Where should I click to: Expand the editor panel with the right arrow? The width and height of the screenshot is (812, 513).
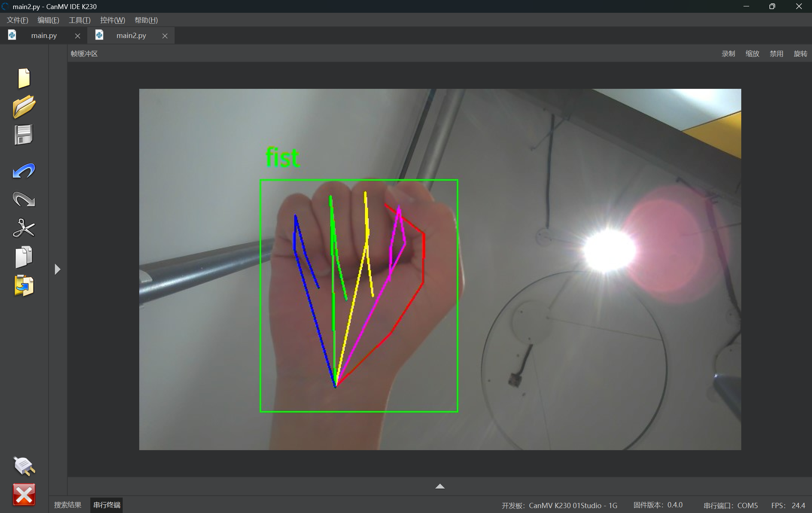click(58, 269)
